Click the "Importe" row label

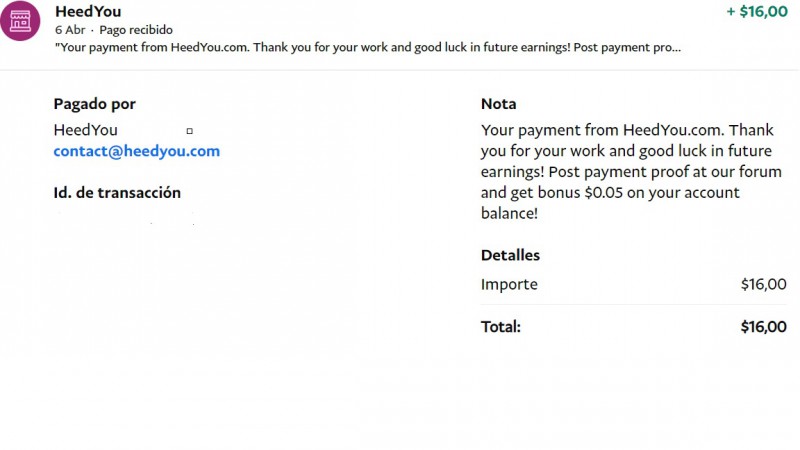(509, 284)
